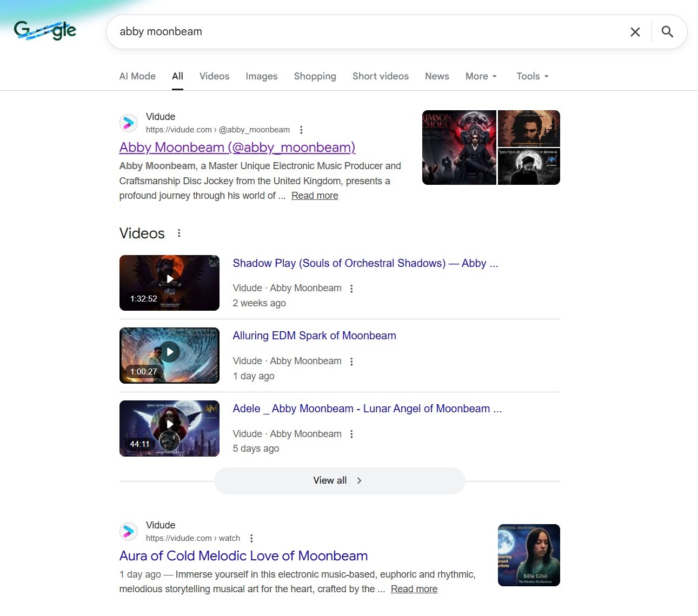Switch to the Images tab
The width and height of the screenshot is (698, 616).
click(x=262, y=76)
